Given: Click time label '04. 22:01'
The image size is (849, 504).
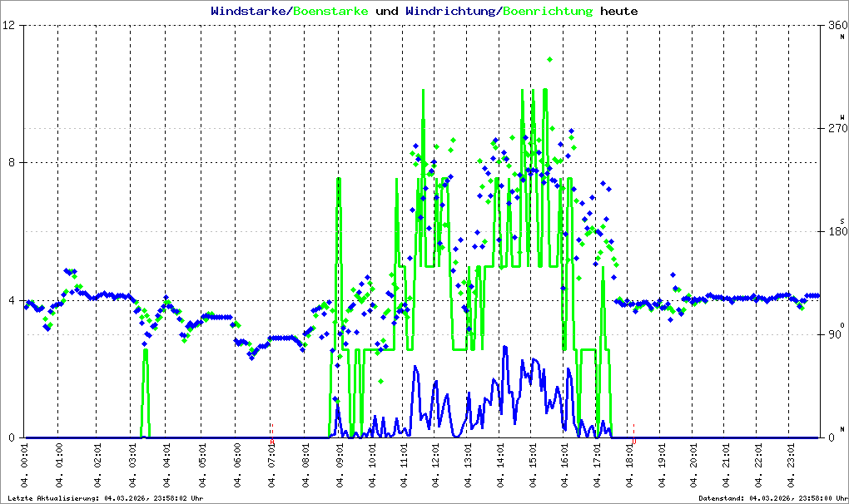Looking at the screenshot, I should click(758, 466).
